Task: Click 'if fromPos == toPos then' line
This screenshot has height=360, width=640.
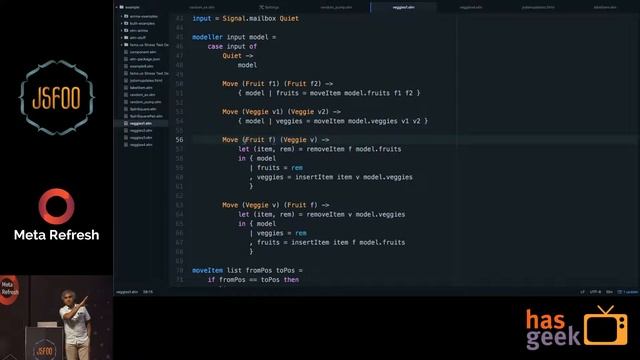Action: tap(253, 280)
